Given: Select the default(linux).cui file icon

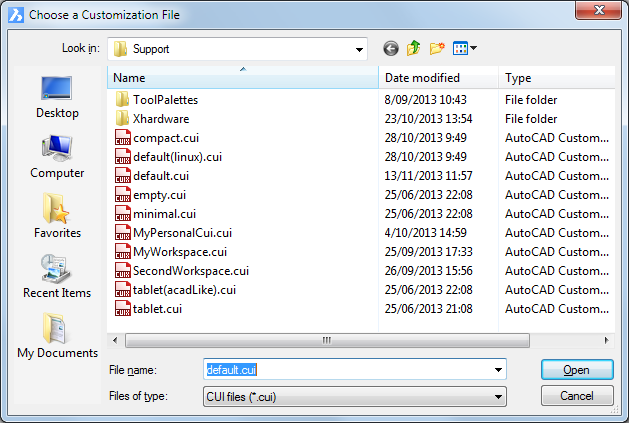Looking at the screenshot, I should 122,157.
